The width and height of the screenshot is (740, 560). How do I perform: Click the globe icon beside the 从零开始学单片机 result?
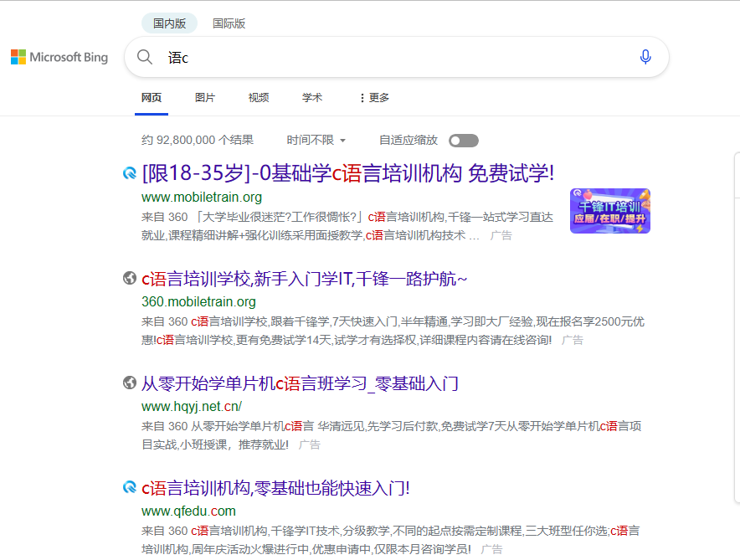pos(129,383)
